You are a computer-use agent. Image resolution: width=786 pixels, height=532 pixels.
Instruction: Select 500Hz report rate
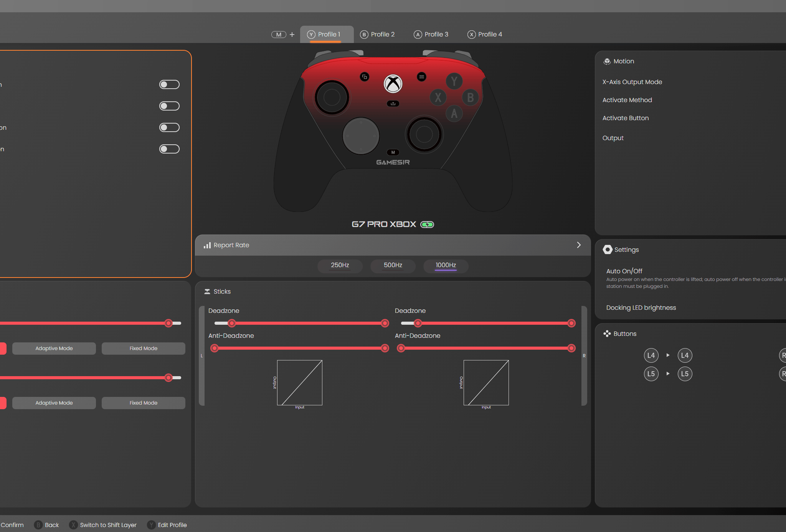(x=393, y=266)
